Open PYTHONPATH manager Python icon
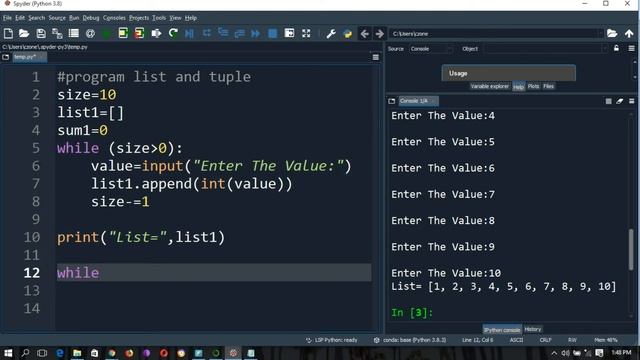This screenshot has width=640, height=360. (348, 33)
